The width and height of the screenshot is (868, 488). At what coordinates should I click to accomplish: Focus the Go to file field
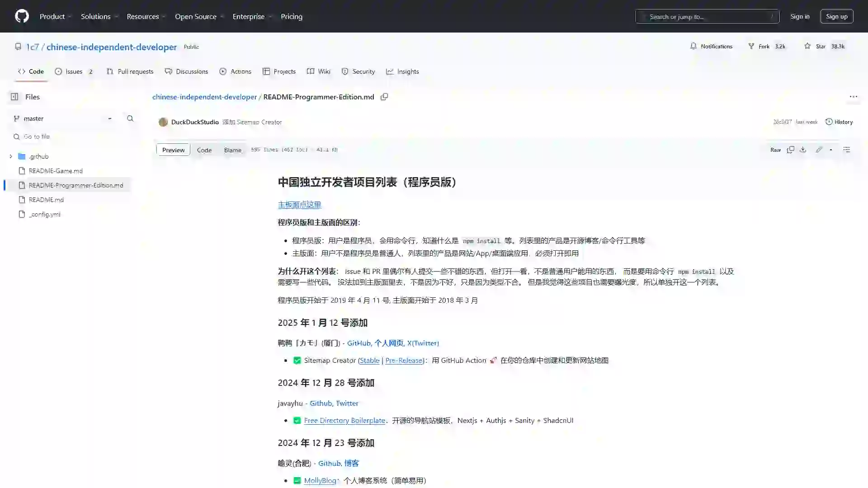click(73, 136)
